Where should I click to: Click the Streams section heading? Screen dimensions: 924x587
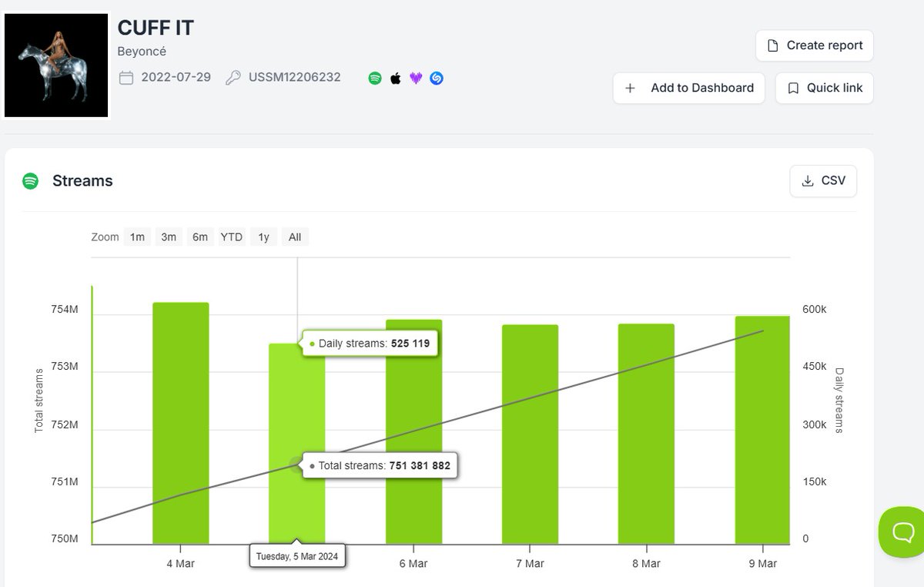pos(82,181)
